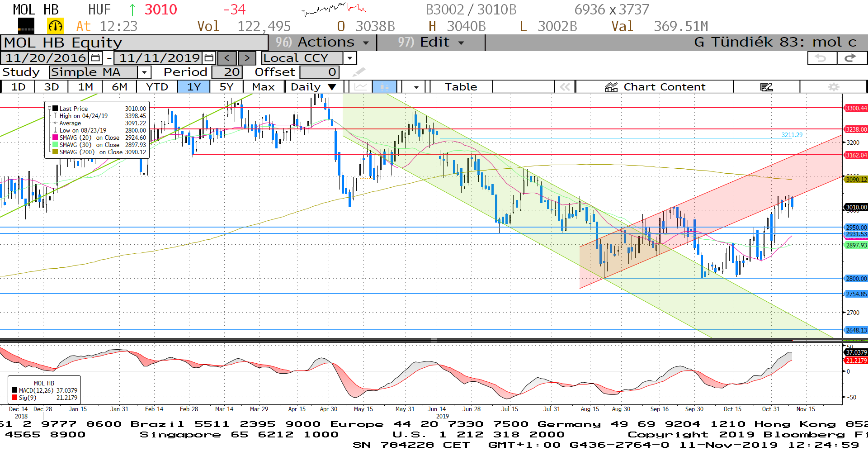Click the intraday sparkline mini chart
868x470 pixels.
click(334, 9)
